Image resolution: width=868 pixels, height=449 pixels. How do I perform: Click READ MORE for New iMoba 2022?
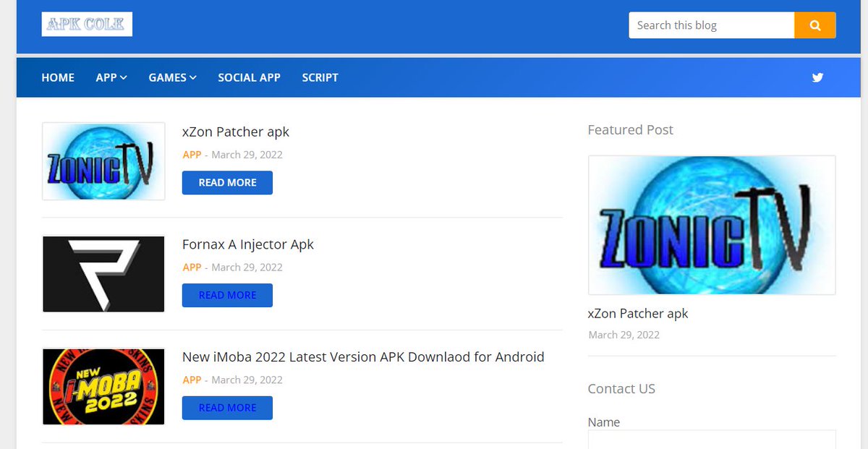coord(227,409)
